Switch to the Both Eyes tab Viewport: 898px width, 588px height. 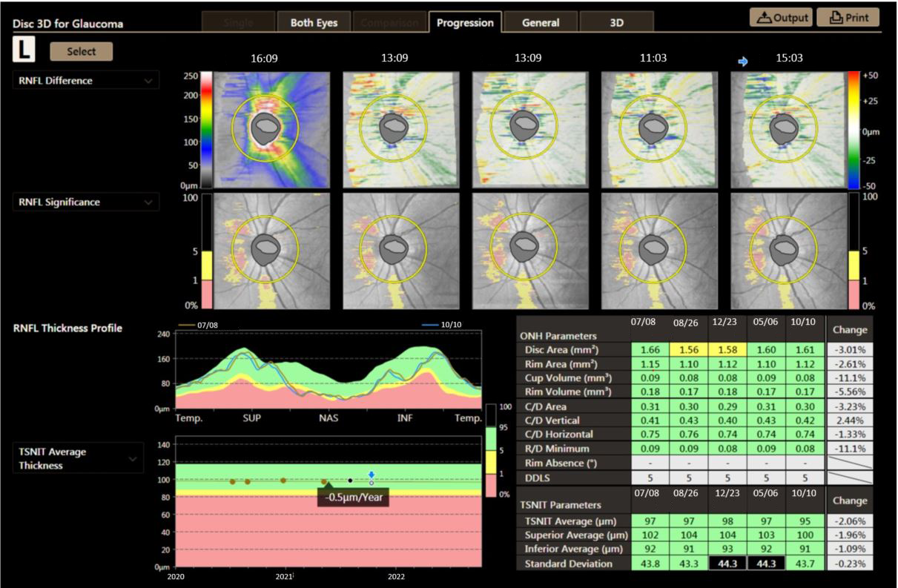click(314, 22)
